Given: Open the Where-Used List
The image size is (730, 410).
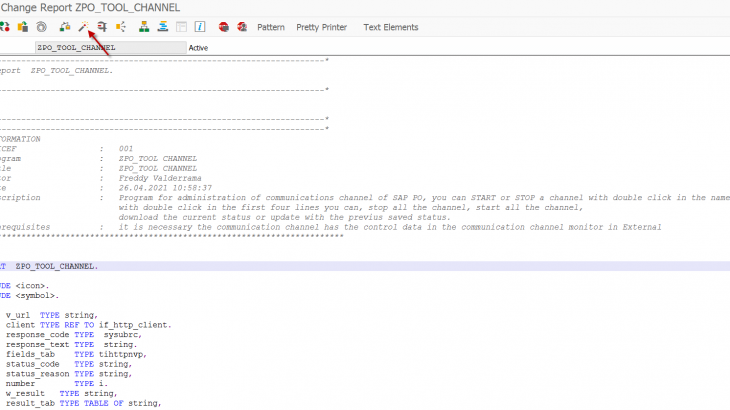Looking at the screenshot, I should point(121,27).
